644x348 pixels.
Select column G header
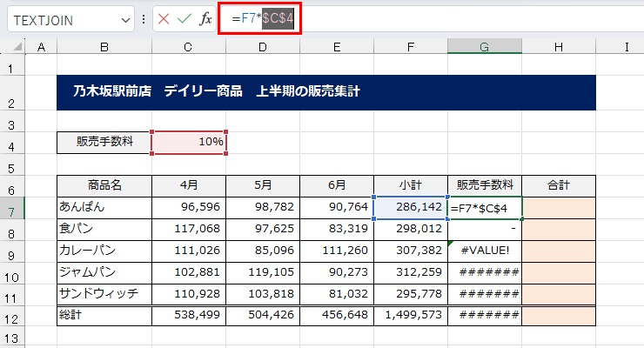tap(485, 46)
